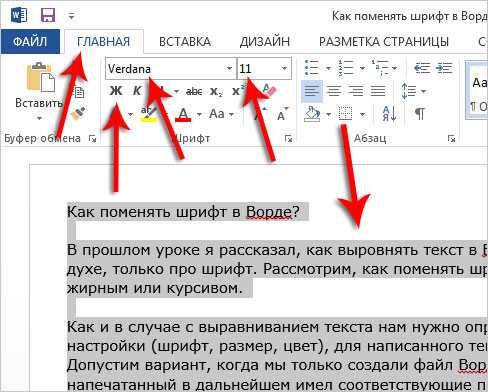The width and height of the screenshot is (488, 392).
Task: Open Шрифт dialog launcher
Action: pyautogui.click(x=289, y=138)
